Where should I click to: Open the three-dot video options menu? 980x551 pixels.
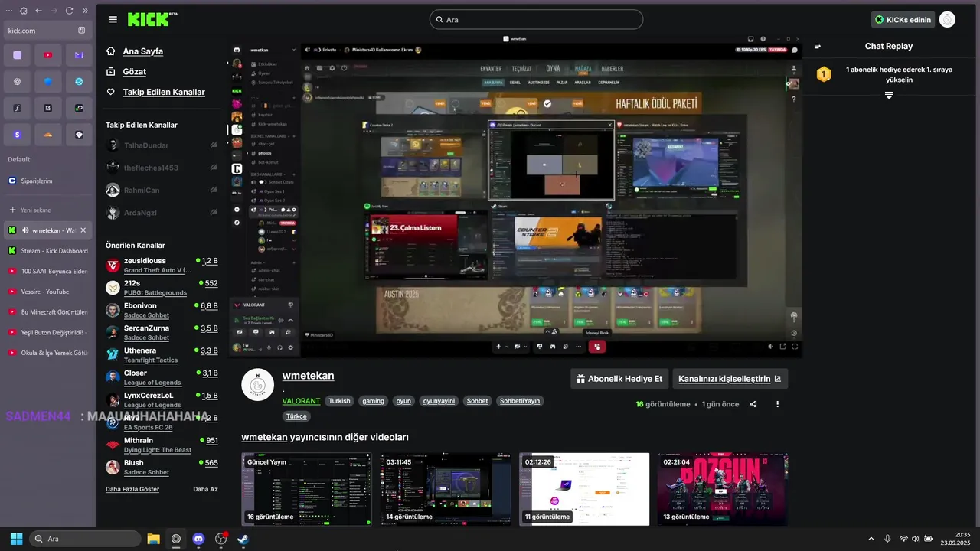point(777,404)
